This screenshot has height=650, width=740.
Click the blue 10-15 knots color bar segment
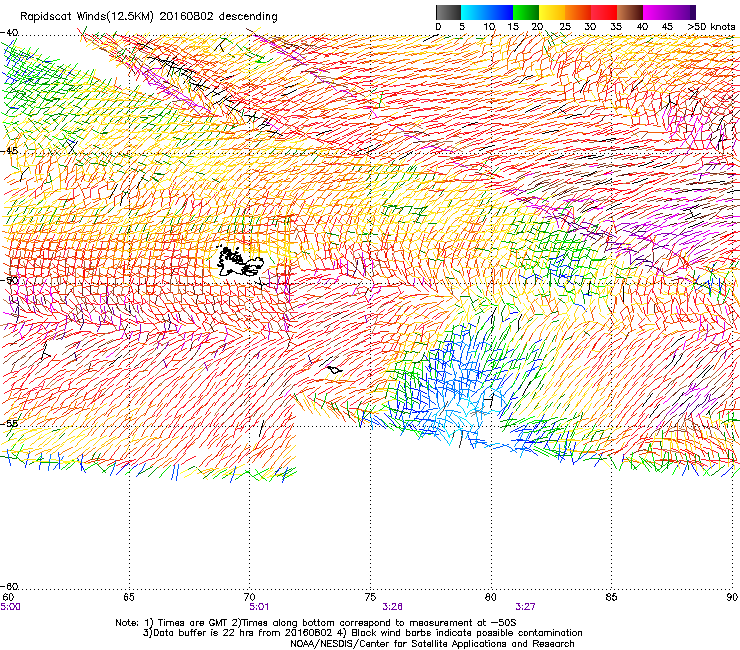click(500, 12)
